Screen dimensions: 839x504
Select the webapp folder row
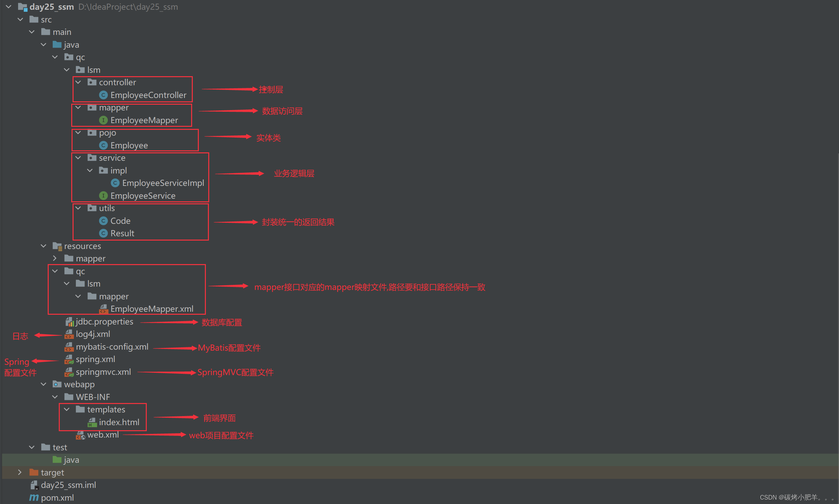(x=79, y=385)
